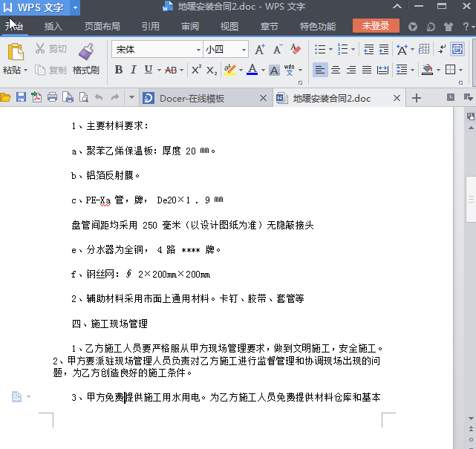This screenshot has width=476, height=449.
Task: Close the 地暖安装合同2.doc tab
Action: (x=397, y=98)
